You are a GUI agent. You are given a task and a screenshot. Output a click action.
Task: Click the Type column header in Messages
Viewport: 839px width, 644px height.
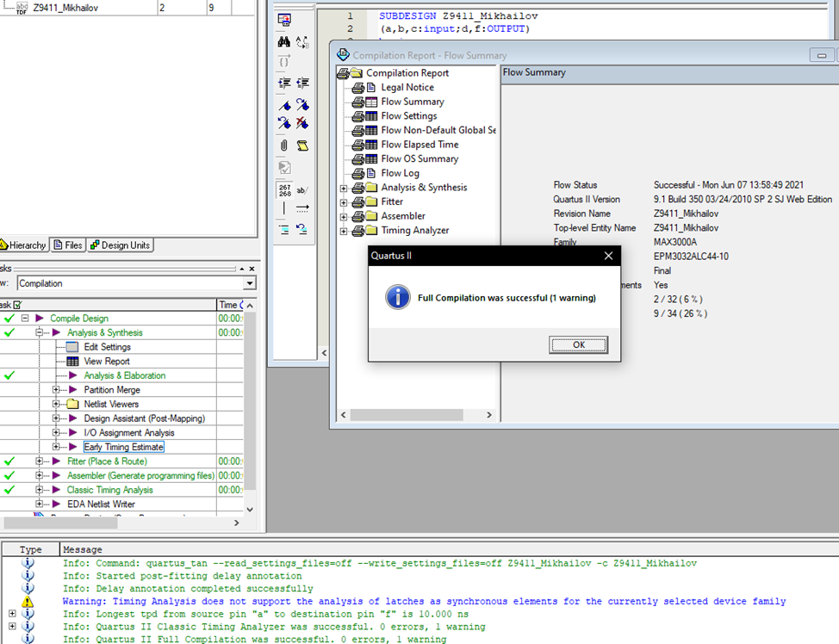pos(30,549)
